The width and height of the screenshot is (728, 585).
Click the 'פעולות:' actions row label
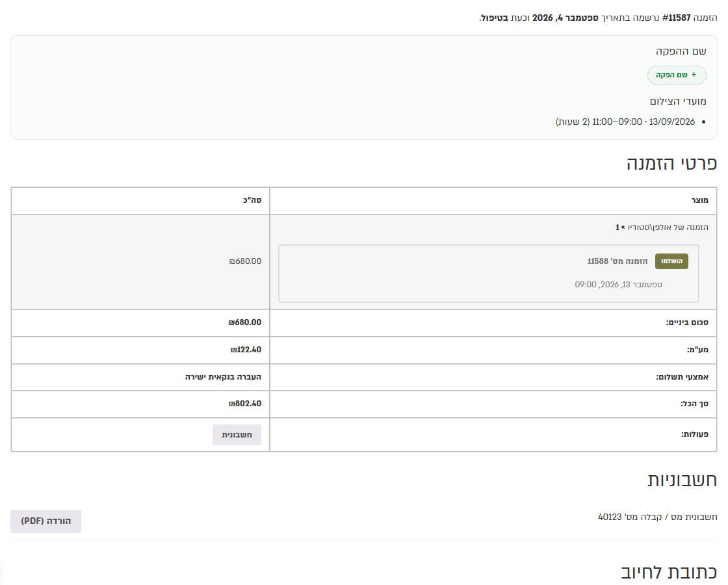tap(695, 435)
